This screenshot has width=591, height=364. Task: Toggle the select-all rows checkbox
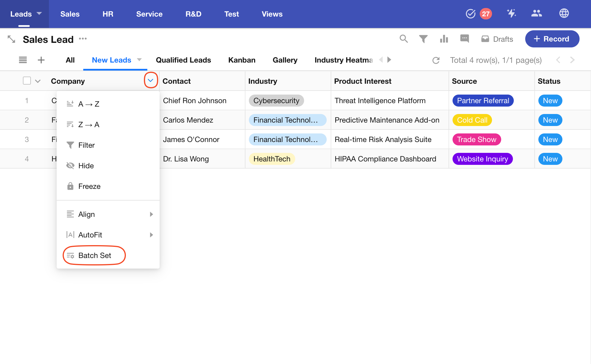click(x=27, y=81)
